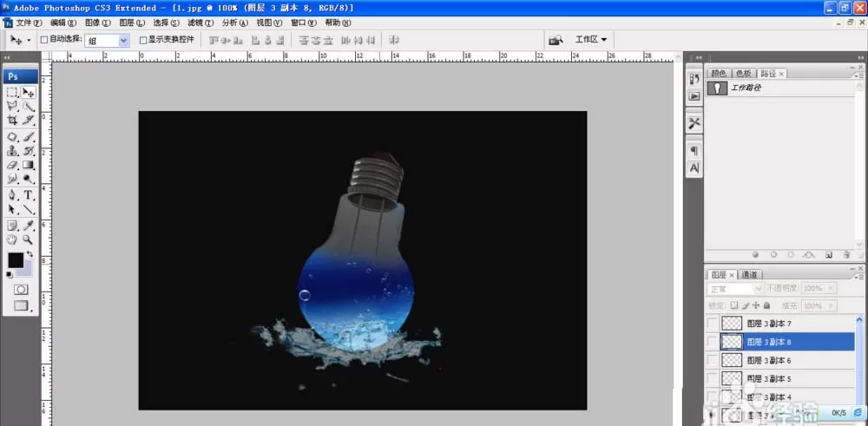Open the 组 auto-select dropdown
868x426 pixels.
point(124,40)
